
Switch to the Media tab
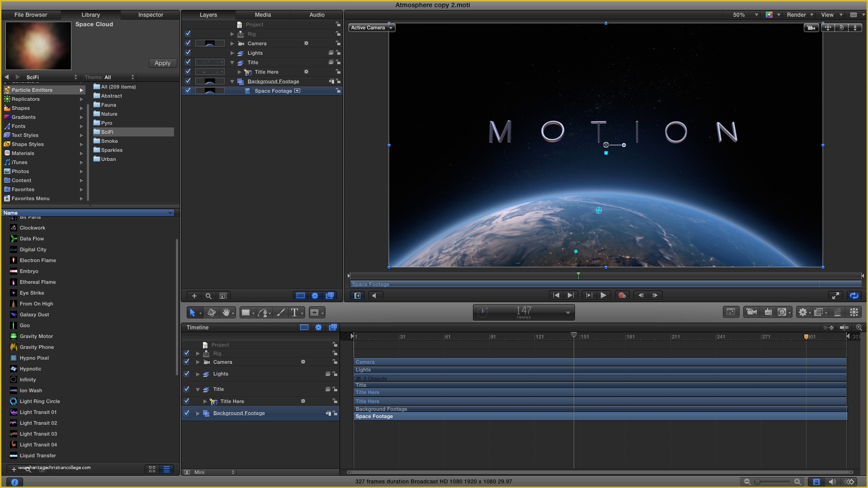click(262, 14)
